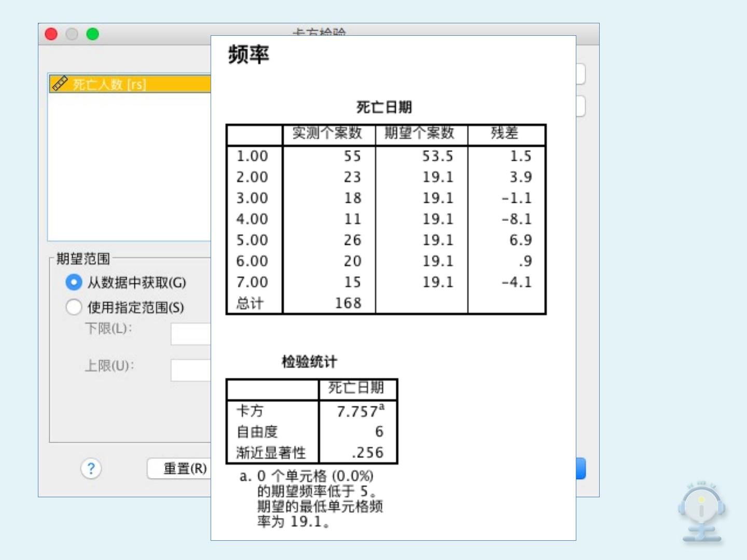Viewport: 747px width, 560px height.
Task: Choose the 使用指定范围(S) radio option
Action: (x=74, y=307)
